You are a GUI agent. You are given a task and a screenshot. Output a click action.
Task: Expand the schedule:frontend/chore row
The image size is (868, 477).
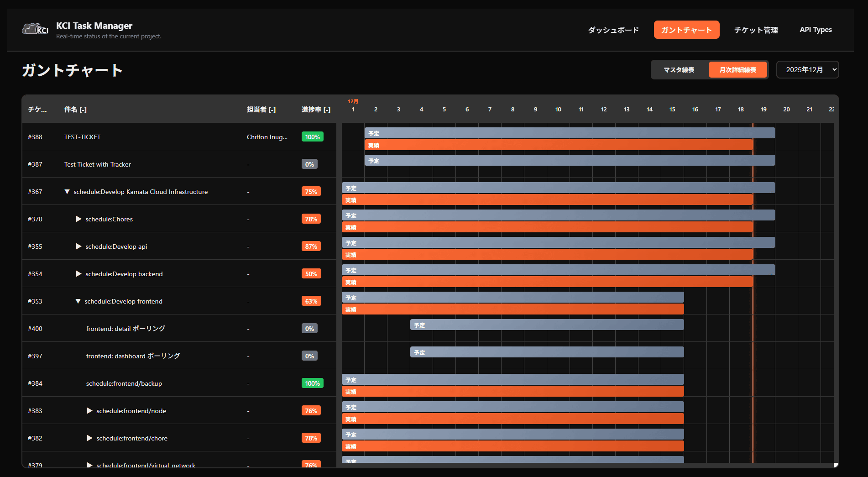89,438
